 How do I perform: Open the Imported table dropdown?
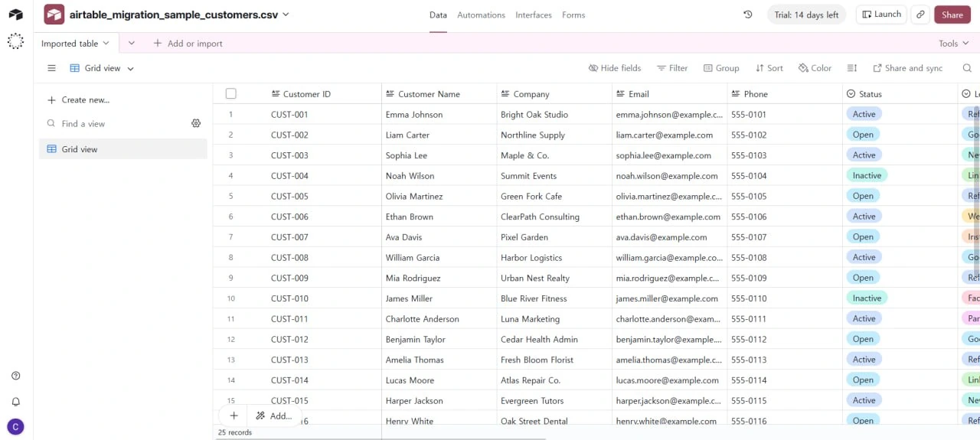(75, 44)
